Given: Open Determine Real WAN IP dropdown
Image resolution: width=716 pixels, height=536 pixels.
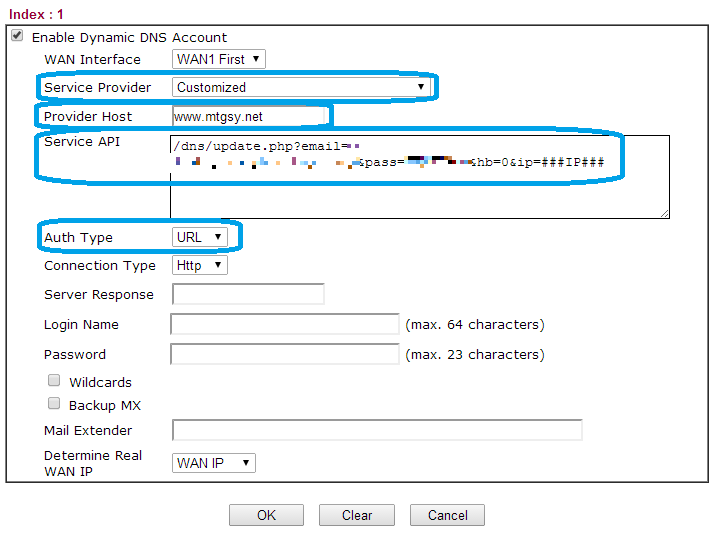Looking at the screenshot, I should pos(214,463).
